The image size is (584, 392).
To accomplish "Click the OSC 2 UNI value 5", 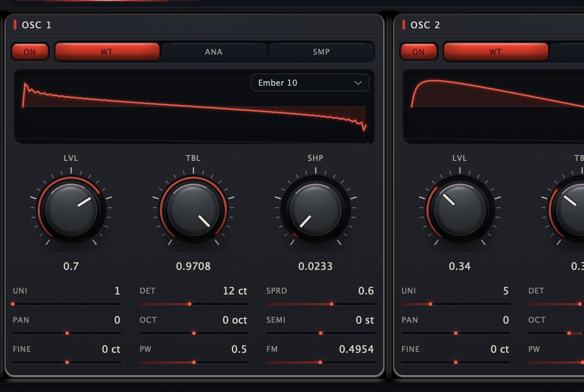I will (506, 291).
